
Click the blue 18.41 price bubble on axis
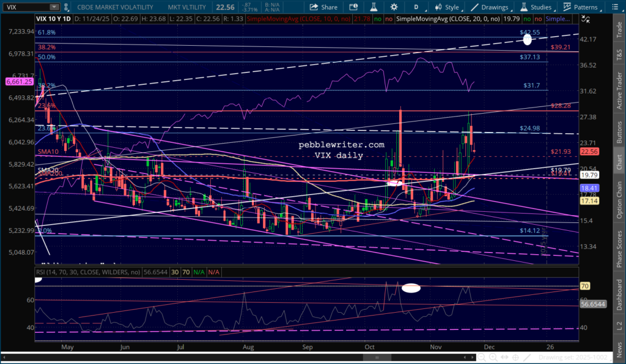589,188
